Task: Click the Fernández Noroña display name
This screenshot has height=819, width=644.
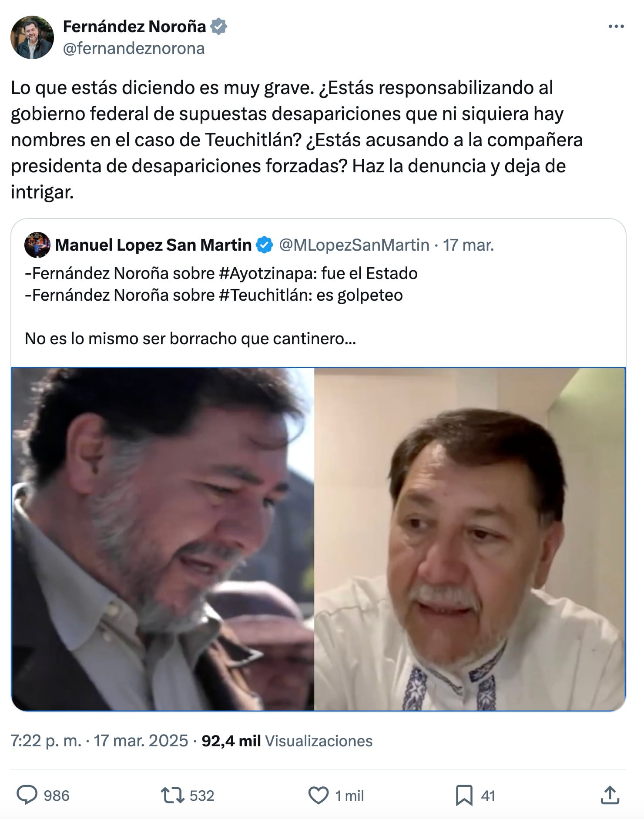Action: point(134,27)
